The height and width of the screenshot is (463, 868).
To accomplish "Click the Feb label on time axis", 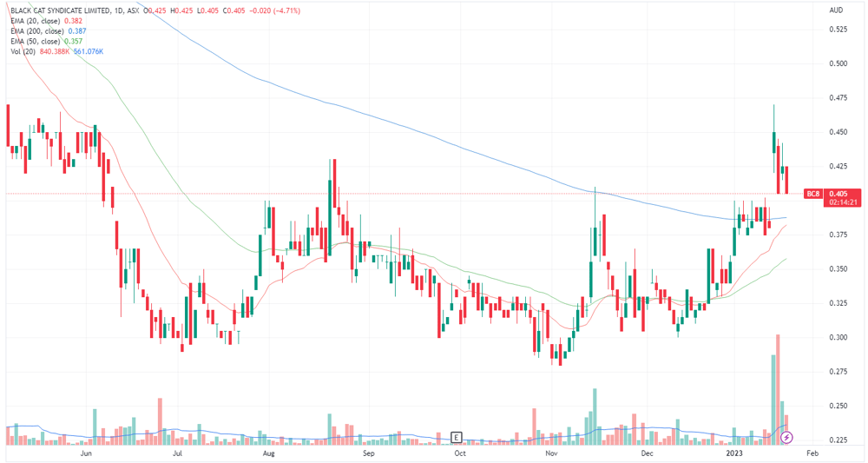I will 812,453.
